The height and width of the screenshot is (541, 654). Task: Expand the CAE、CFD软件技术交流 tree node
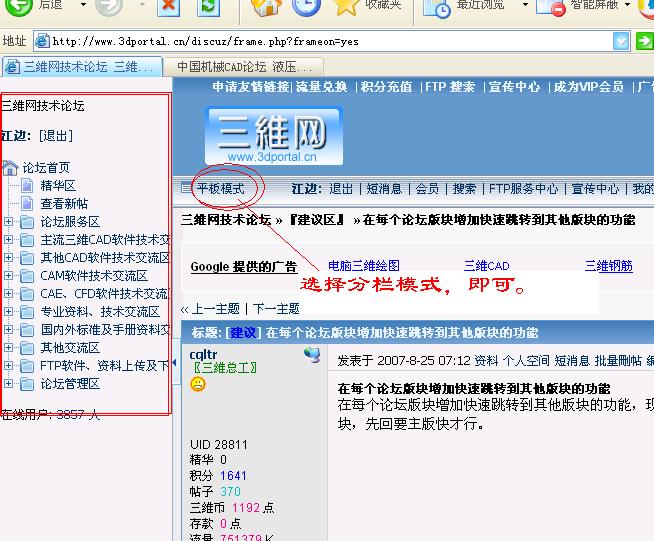[8, 293]
